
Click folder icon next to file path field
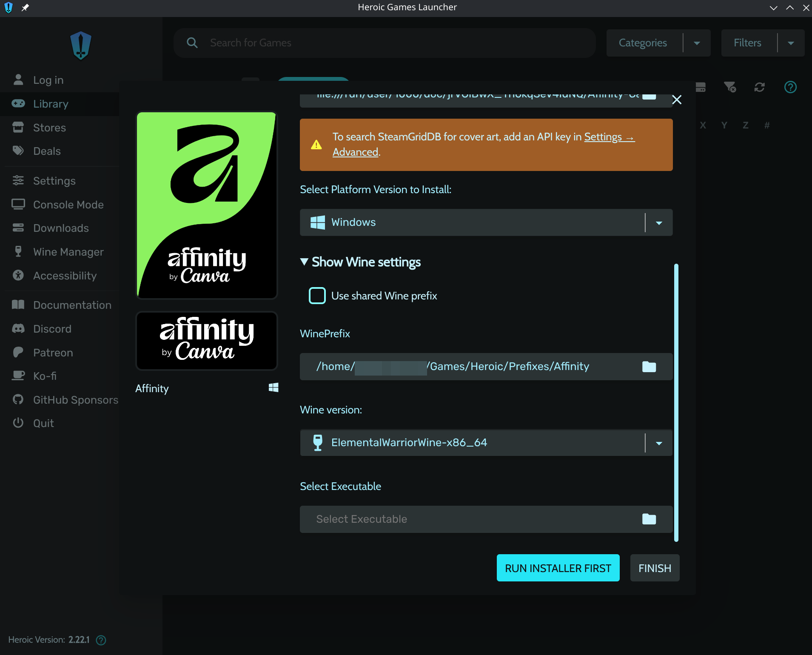click(649, 97)
